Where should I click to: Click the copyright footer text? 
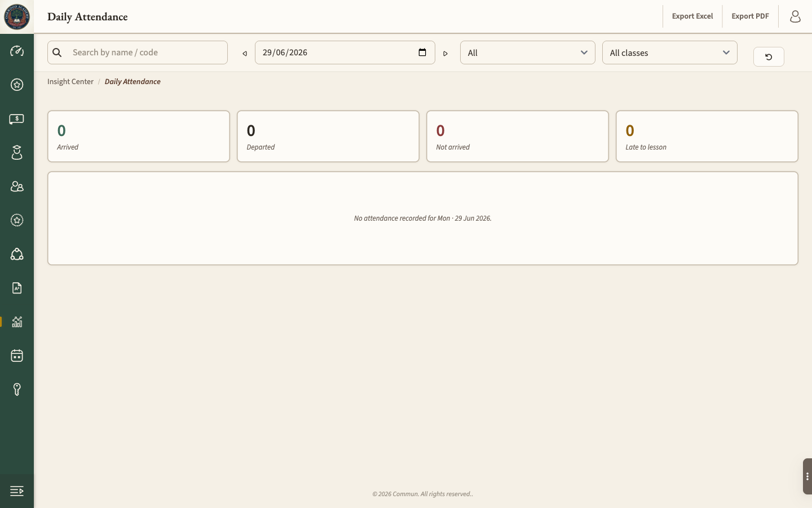click(423, 494)
